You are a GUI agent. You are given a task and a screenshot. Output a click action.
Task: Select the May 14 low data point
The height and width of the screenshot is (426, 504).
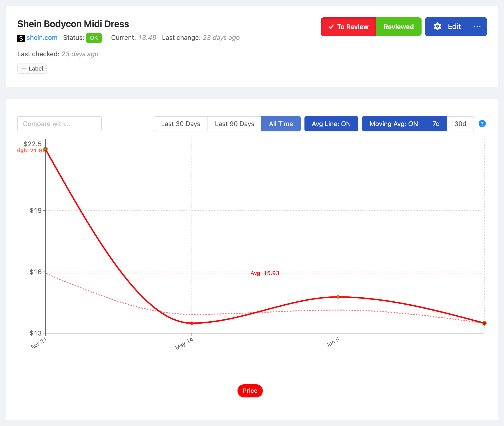pyautogui.click(x=192, y=323)
